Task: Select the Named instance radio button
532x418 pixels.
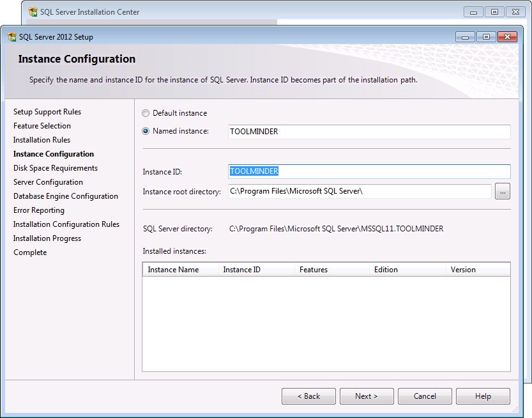Action: coord(146,131)
